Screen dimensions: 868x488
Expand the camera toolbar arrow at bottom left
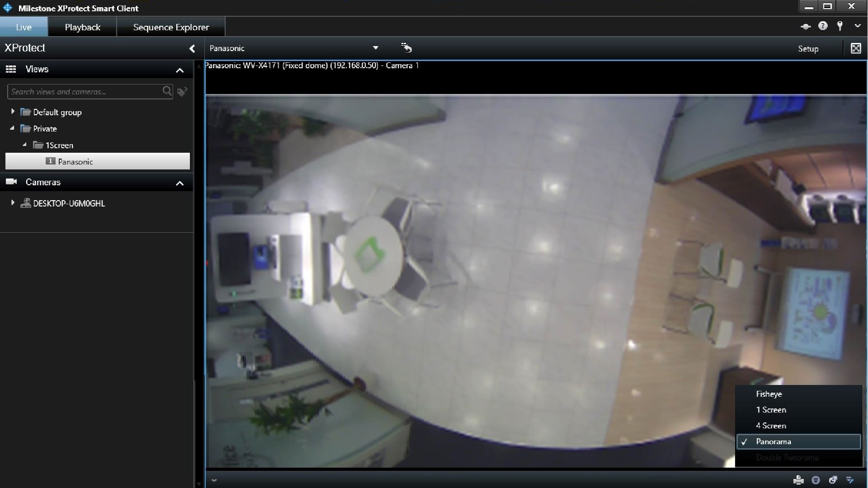(214, 480)
